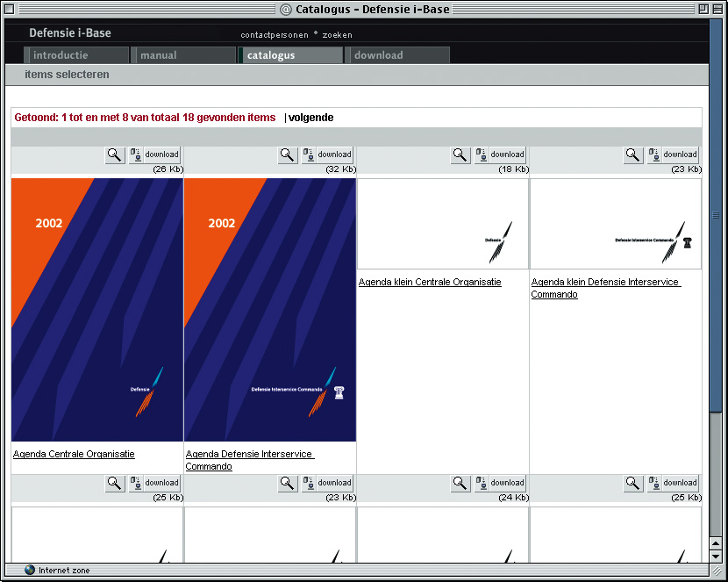
Task: Click the "download" text button for the 32 Kb item
Action: [334, 154]
